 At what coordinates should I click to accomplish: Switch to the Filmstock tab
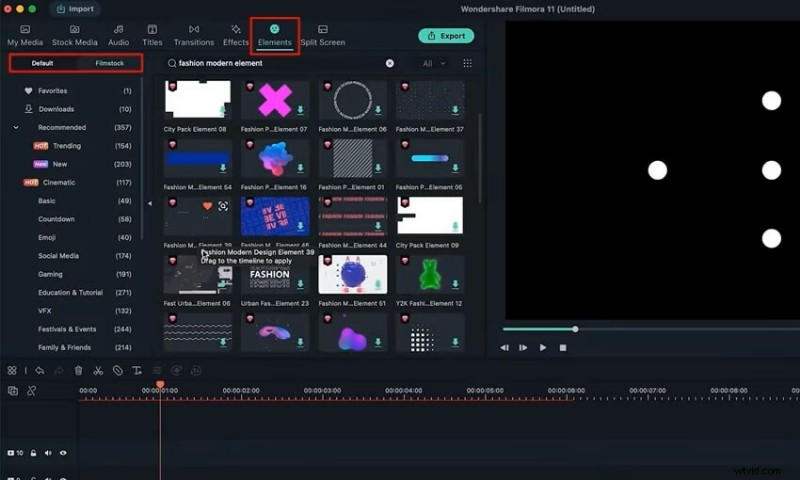pyautogui.click(x=110, y=63)
